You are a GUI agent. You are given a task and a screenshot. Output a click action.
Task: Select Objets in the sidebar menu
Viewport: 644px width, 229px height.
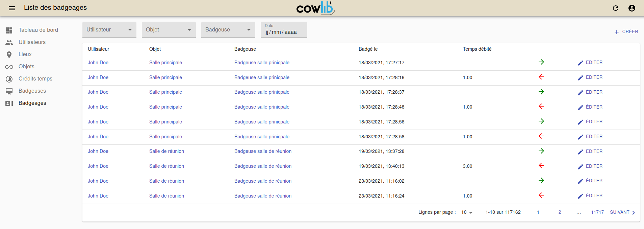point(26,67)
